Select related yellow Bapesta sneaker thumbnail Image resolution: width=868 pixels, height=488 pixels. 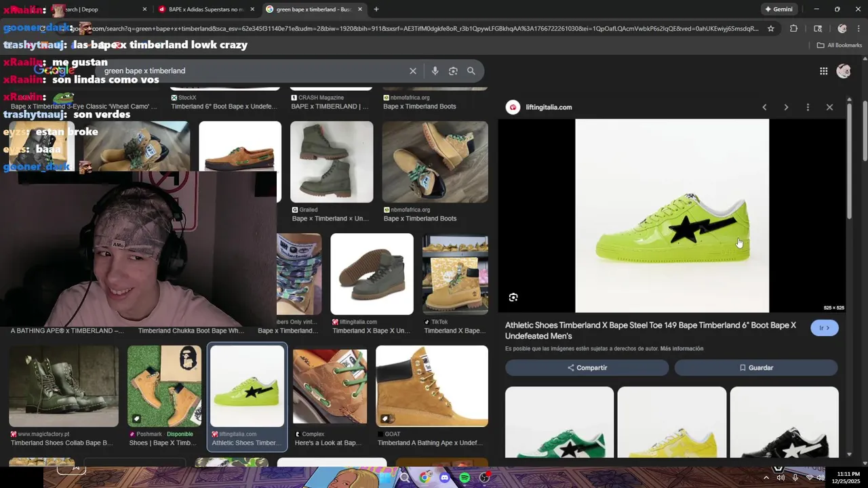pyautogui.click(x=672, y=422)
